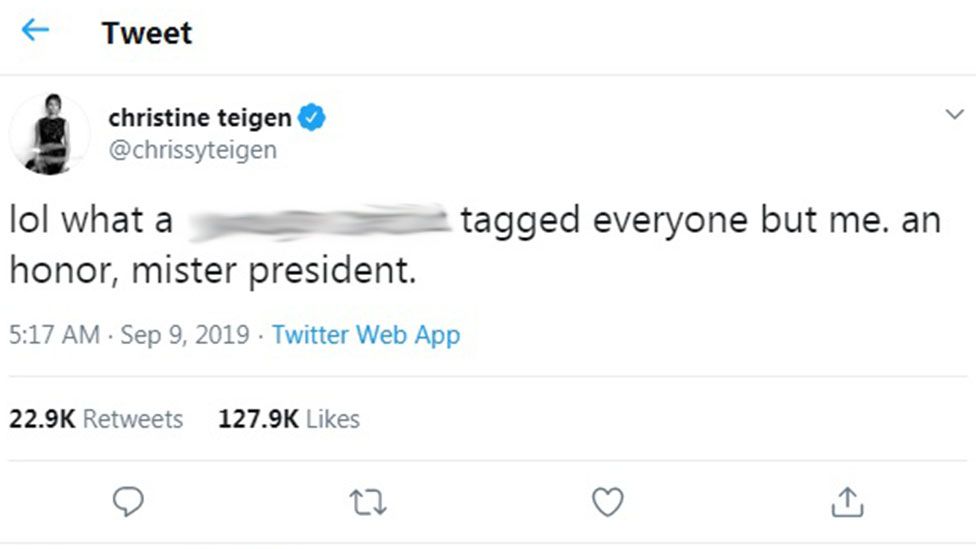Click the 'lol what a' opening text
Viewport: 976px width, 549px height.
click(91, 220)
